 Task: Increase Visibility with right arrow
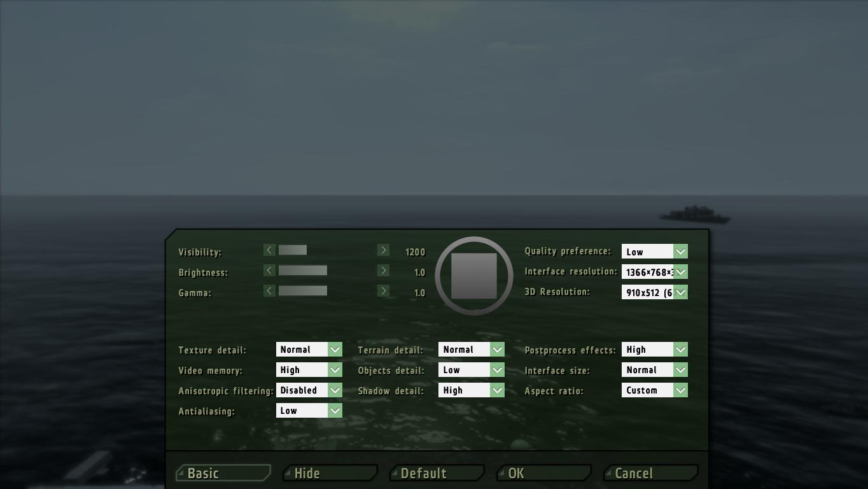tap(383, 250)
